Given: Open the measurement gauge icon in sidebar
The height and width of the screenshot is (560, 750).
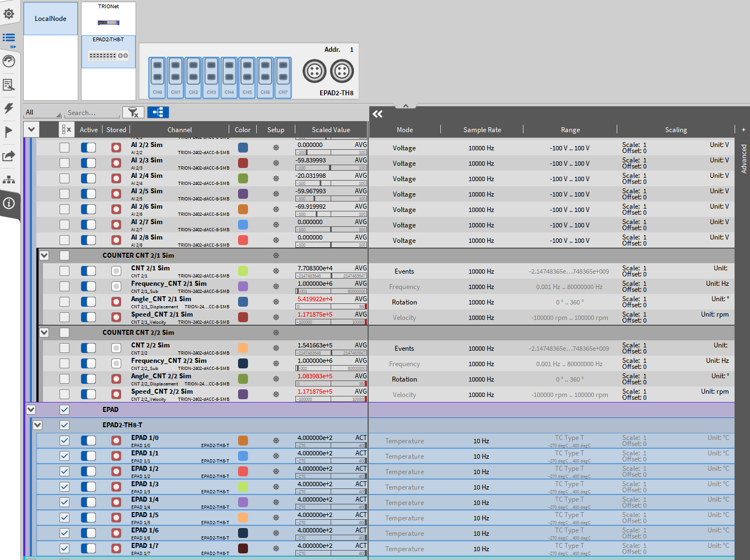Looking at the screenshot, I should click(x=9, y=61).
